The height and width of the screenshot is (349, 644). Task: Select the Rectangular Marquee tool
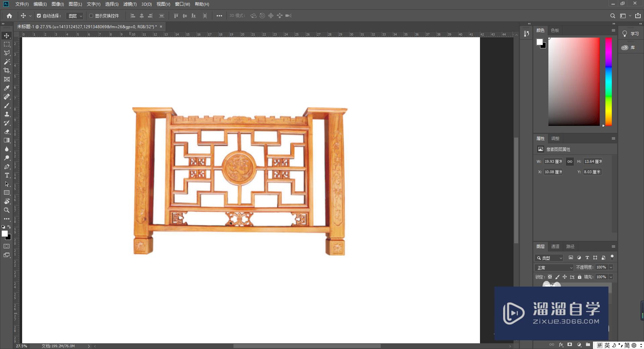pyautogui.click(x=7, y=44)
